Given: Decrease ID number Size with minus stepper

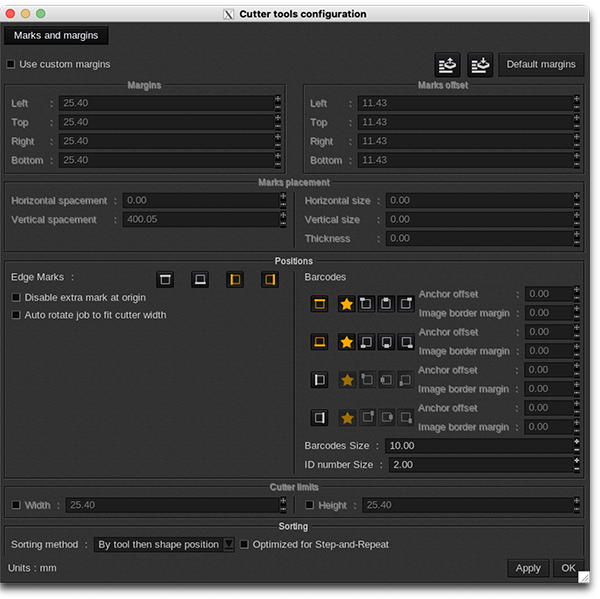Looking at the screenshot, I should click(577, 469).
